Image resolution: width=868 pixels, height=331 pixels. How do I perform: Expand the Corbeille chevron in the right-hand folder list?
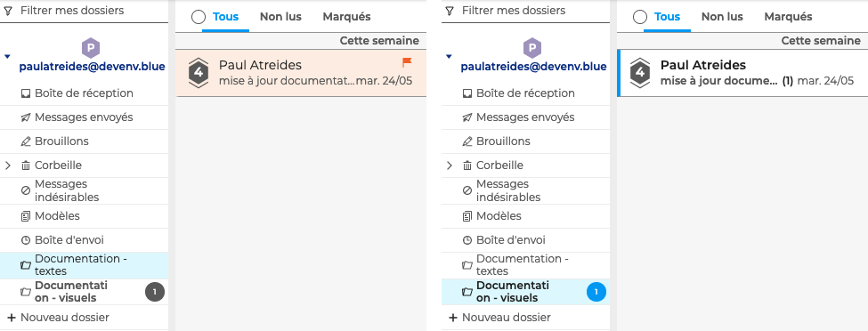click(450, 165)
